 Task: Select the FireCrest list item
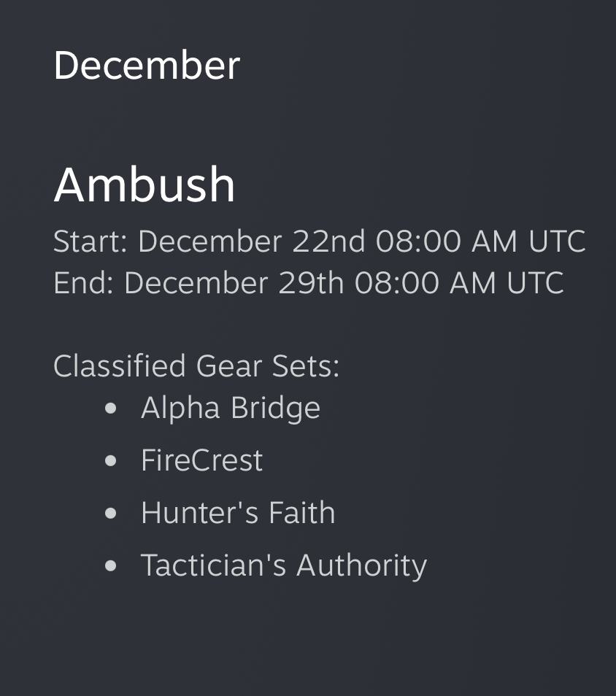(201, 460)
